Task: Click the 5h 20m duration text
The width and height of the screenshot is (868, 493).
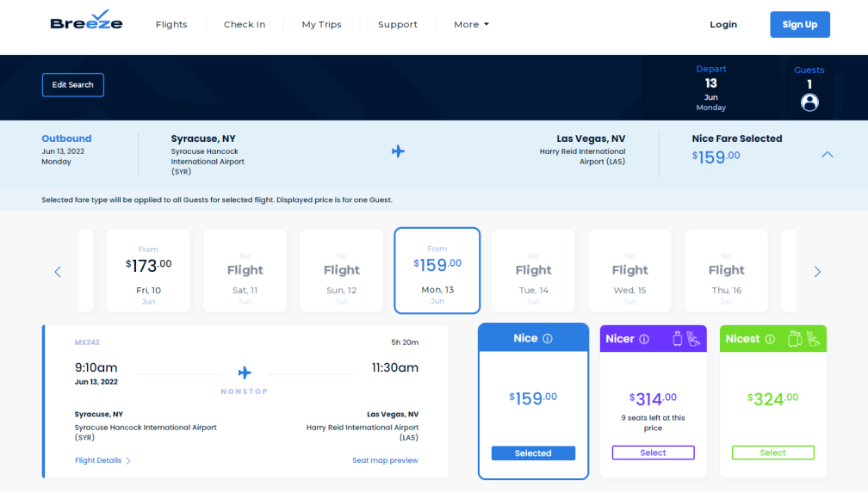Action: [405, 342]
